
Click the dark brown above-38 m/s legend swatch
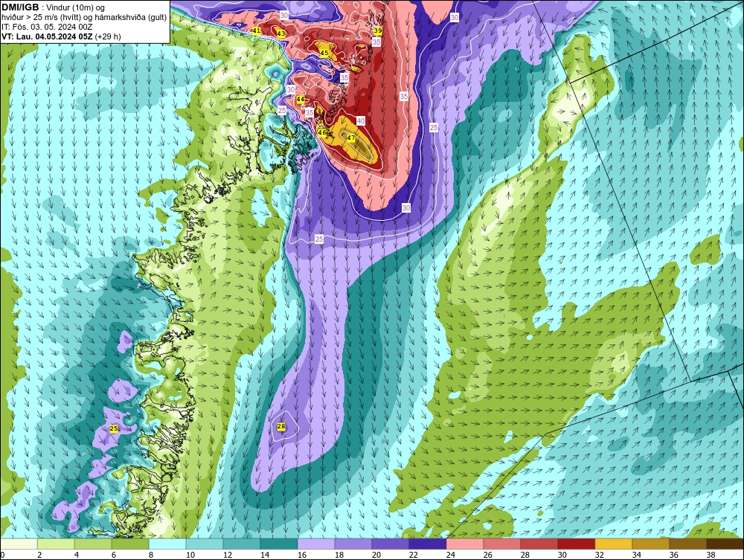(x=725, y=544)
